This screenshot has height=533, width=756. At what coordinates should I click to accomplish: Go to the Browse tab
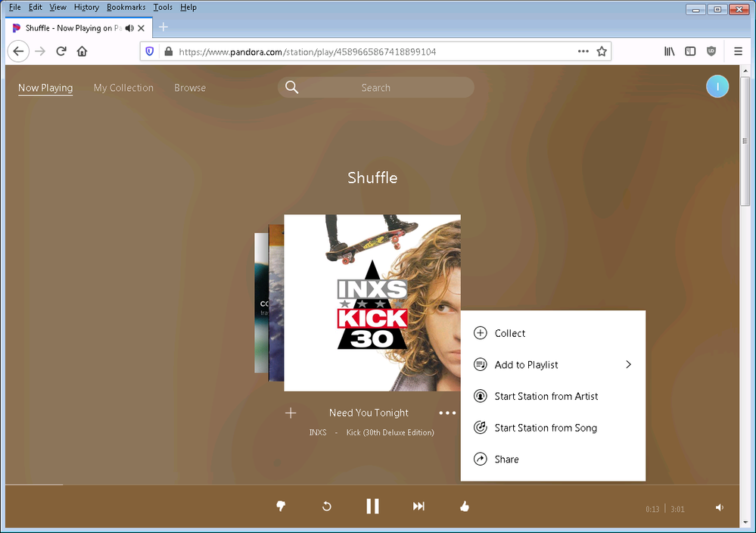(190, 88)
